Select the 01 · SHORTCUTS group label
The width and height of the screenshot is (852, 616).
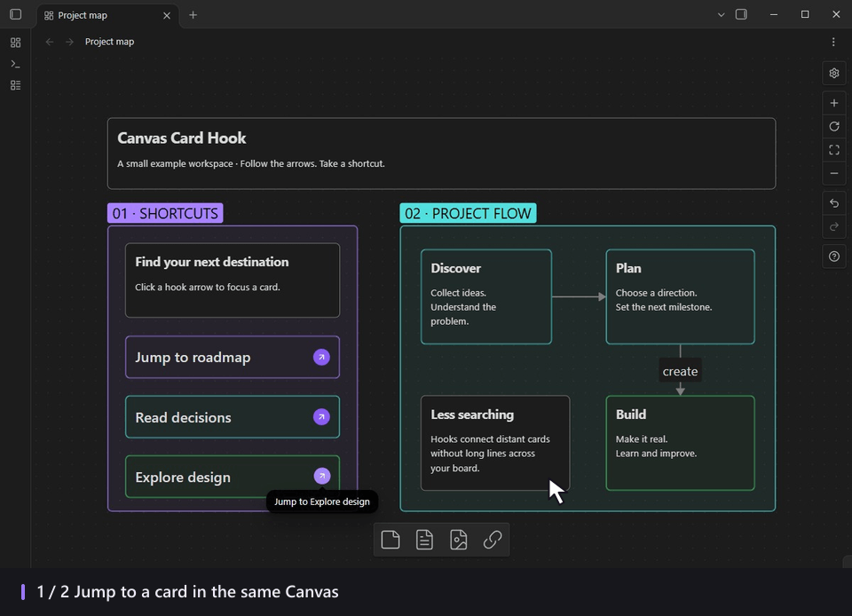[x=165, y=214]
